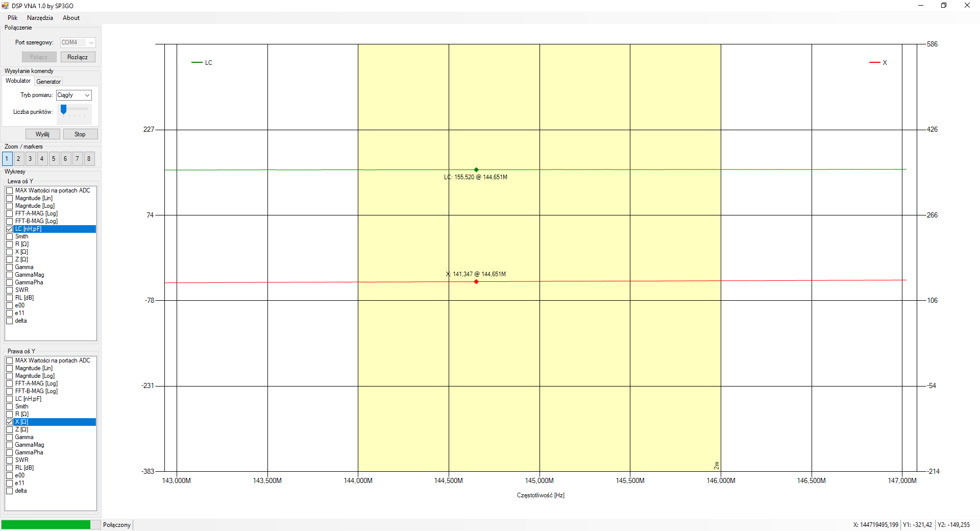The width and height of the screenshot is (980, 531).
Task: Click the green LC legend entry
Action: [202, 63]
